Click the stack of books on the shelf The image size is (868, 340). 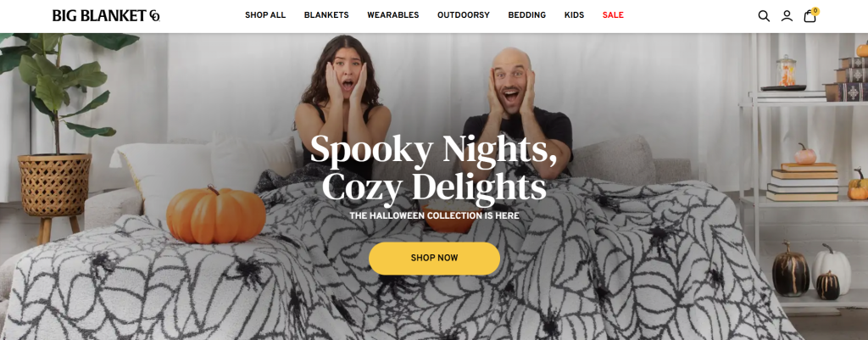pyautogui.click(x=802, y=181)
